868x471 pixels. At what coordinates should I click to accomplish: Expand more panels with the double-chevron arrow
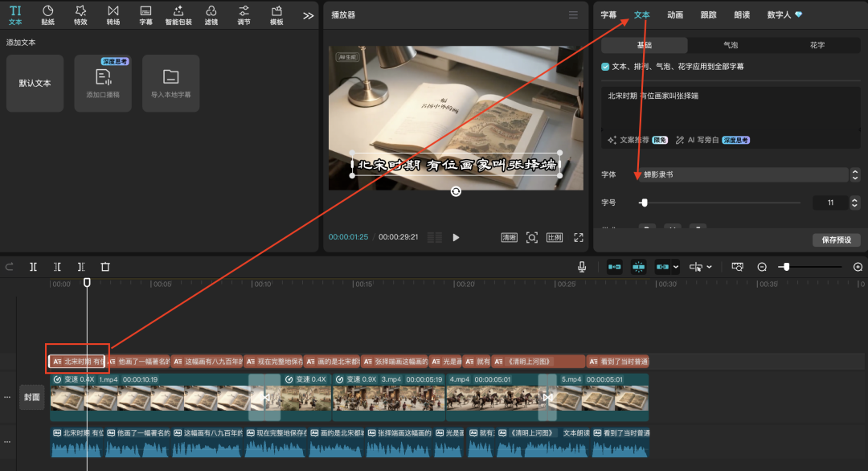click(x=308, y=15)
